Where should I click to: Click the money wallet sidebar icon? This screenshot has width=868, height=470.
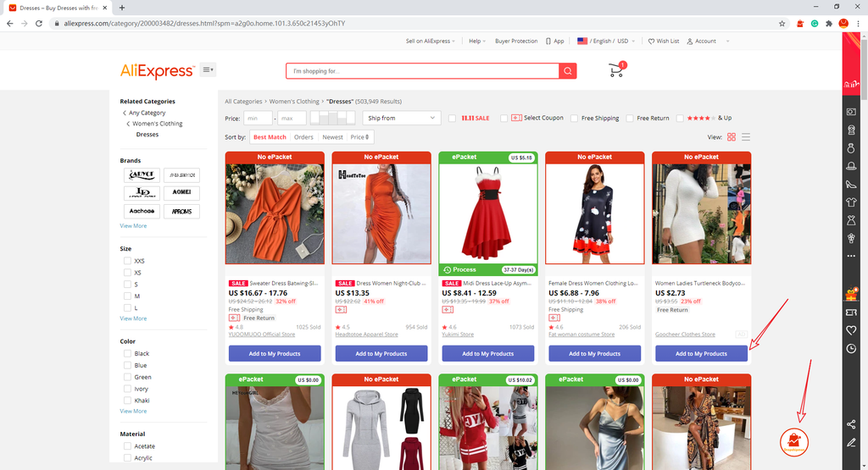click(x=851, y=112)
